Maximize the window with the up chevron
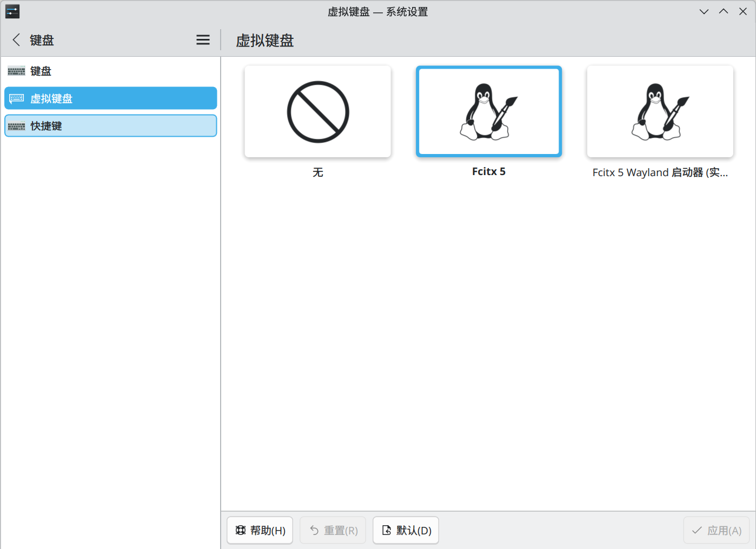 [723, 11]
